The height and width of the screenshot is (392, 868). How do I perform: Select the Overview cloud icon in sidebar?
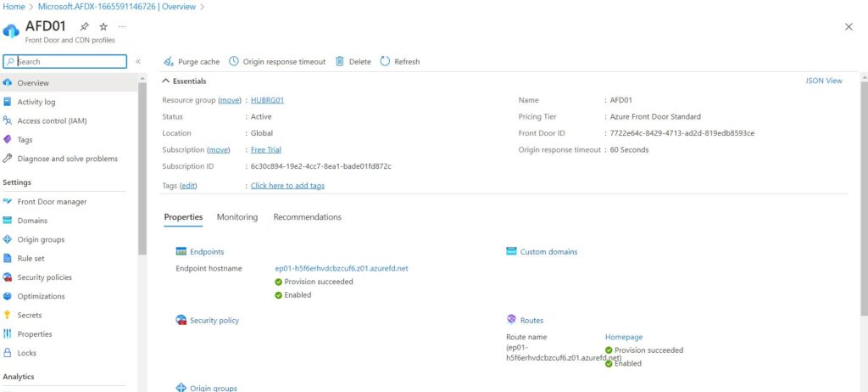(x=7, y=82)
